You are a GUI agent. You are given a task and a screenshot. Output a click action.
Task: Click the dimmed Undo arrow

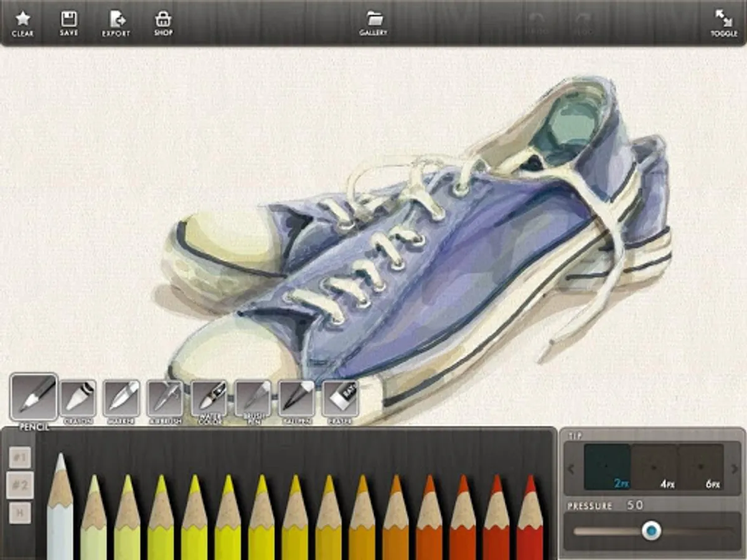535,23
